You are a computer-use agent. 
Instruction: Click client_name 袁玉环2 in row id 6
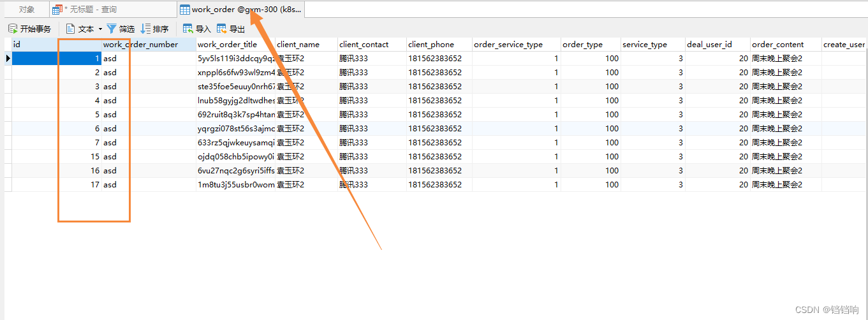click(x=307, y=128)
